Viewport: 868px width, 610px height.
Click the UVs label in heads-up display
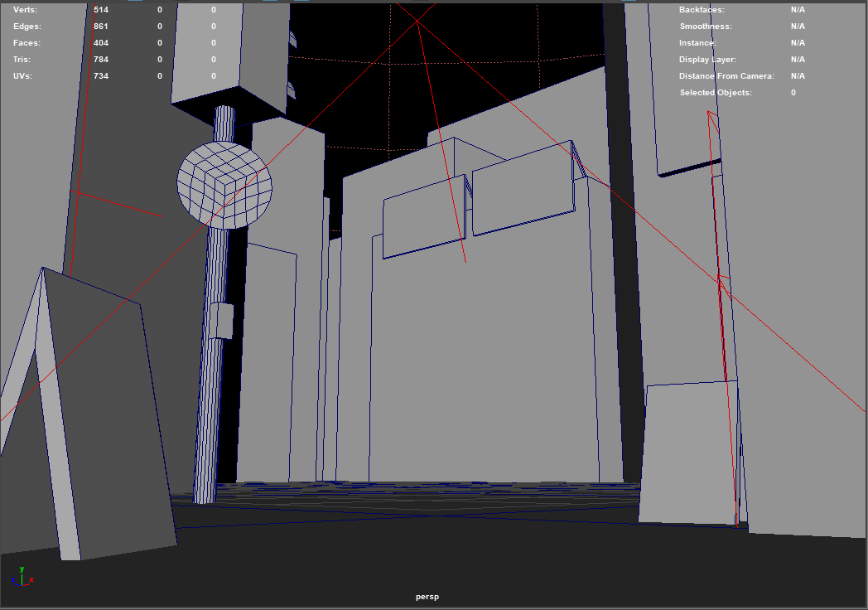23,76
